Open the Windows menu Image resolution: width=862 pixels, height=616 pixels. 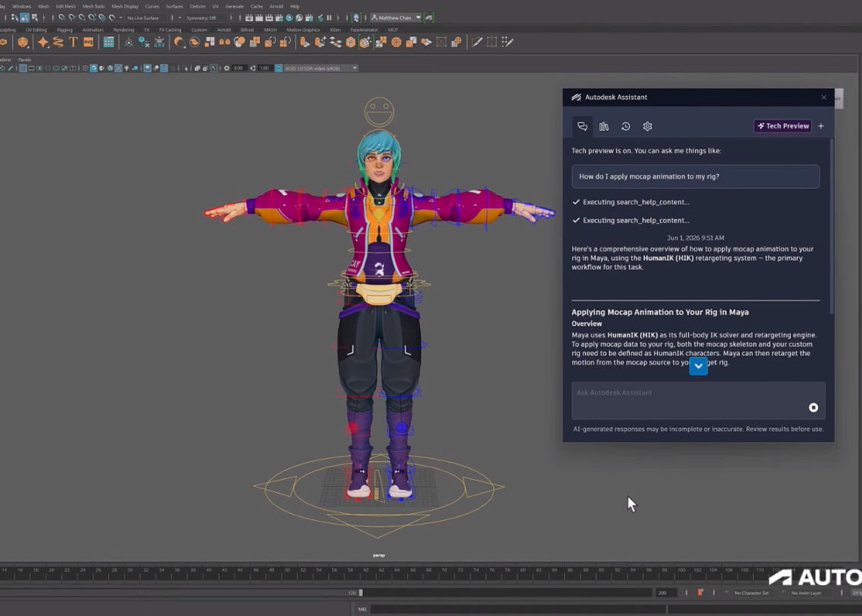[21, 7]
